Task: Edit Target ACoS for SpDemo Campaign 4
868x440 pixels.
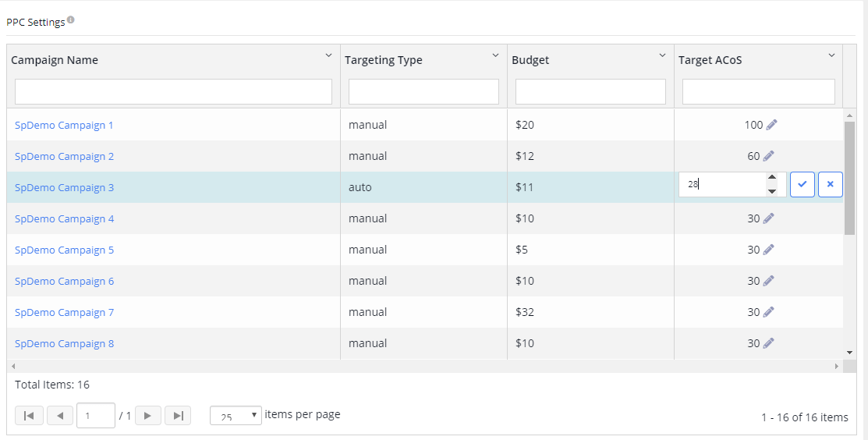Action: [x=768, y=218]
